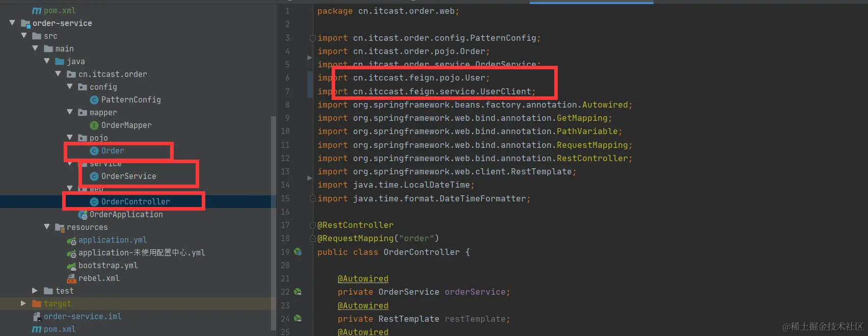Viewport: 868px width, 336px height.
Task: Collapse the src folder node
Action: (x=23, y=36)
